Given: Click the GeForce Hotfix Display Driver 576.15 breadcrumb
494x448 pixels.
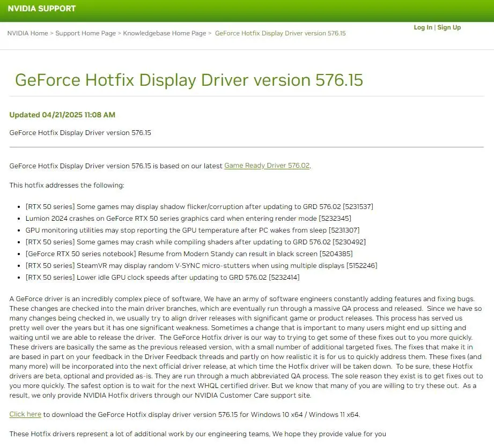Looking at the screenshot, I should coord(280,33).
